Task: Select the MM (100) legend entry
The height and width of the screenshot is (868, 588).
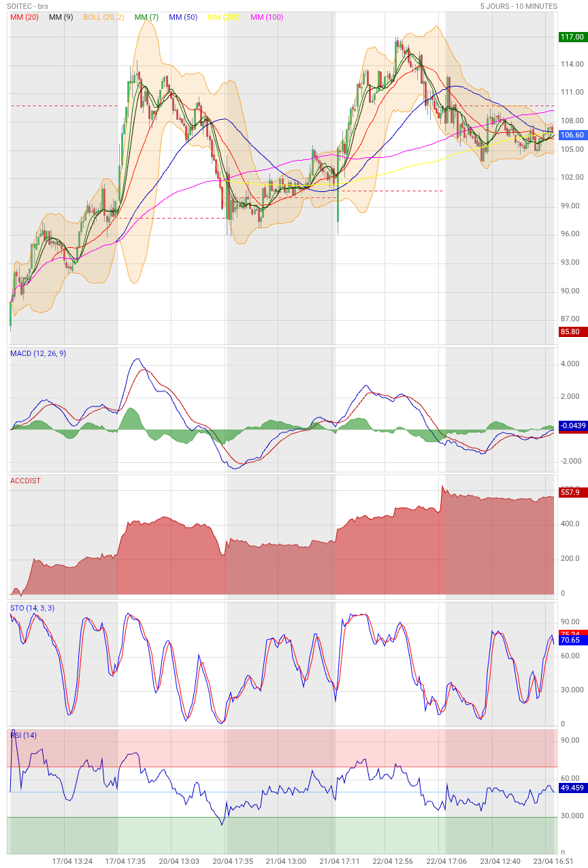Action: [267, 17]
